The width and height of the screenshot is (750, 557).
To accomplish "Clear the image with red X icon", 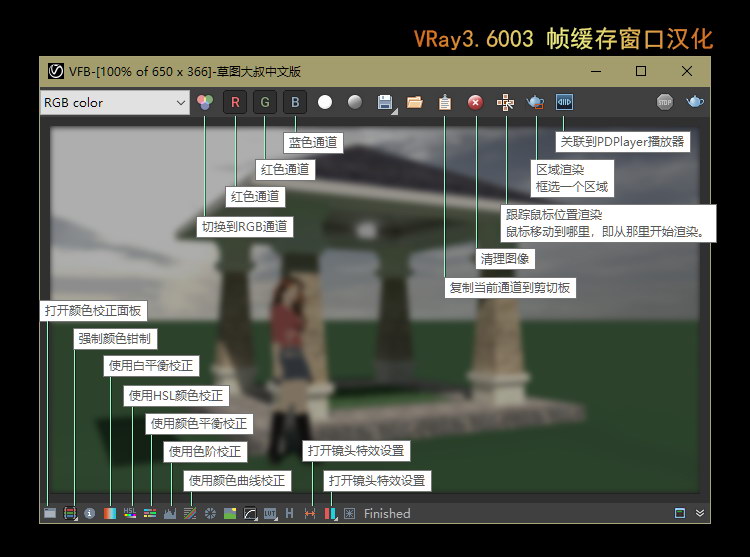I will (x=475, y=102).
